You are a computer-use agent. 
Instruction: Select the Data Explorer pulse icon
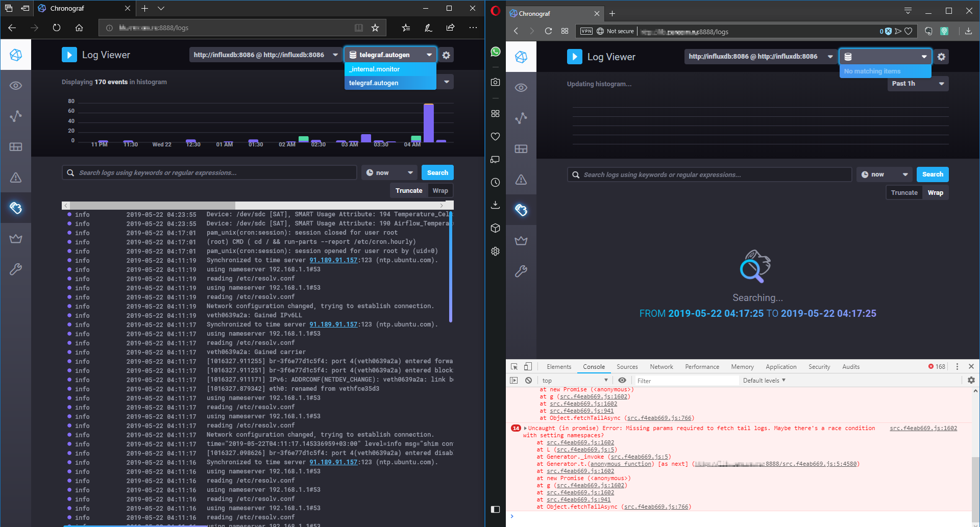[x=16, y=116]
